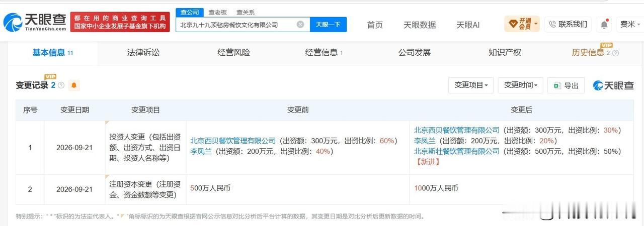Screen dimensions: 644x226
Task: Click the 变更后 column header
Action: coord(521,110)
